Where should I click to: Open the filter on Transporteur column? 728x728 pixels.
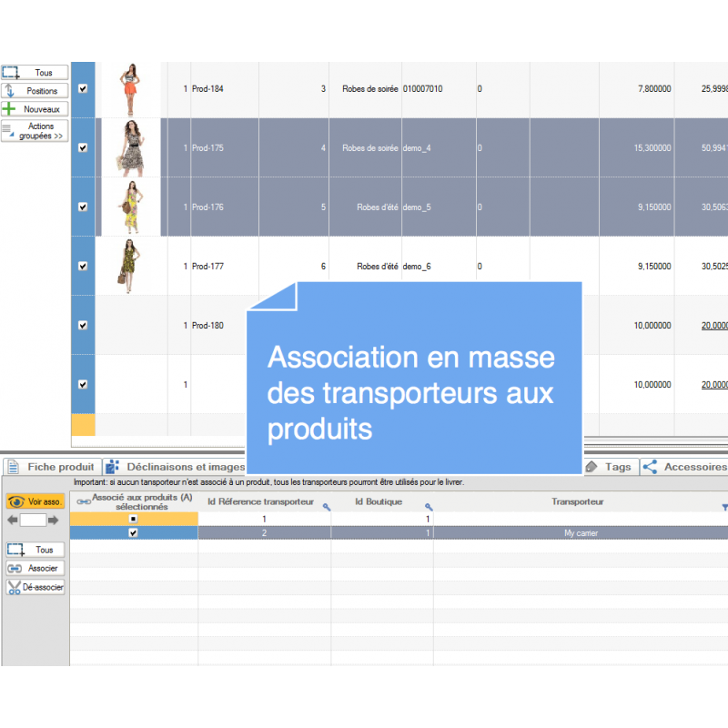pos(724,507)
